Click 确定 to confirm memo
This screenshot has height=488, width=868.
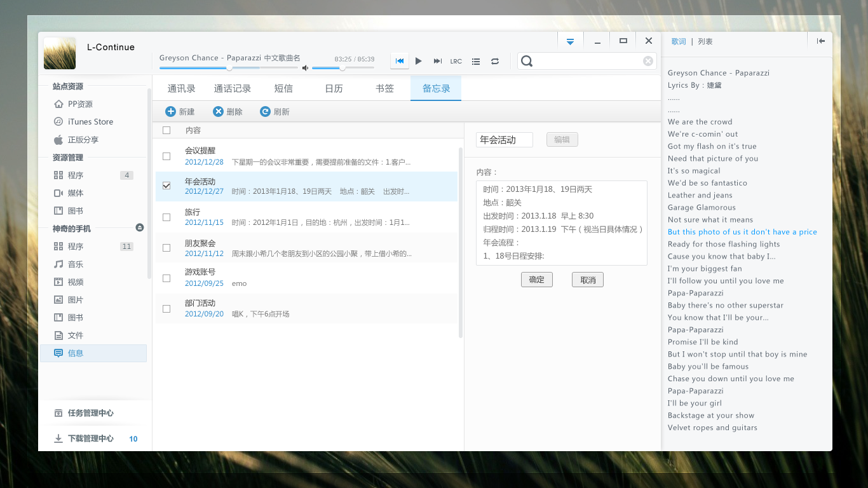pos(537,280)
